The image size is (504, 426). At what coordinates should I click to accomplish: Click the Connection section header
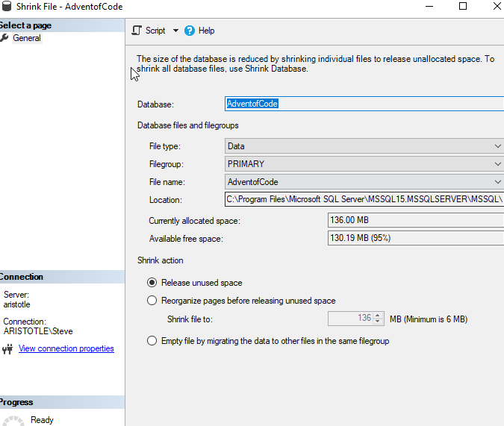coord(62,277)
